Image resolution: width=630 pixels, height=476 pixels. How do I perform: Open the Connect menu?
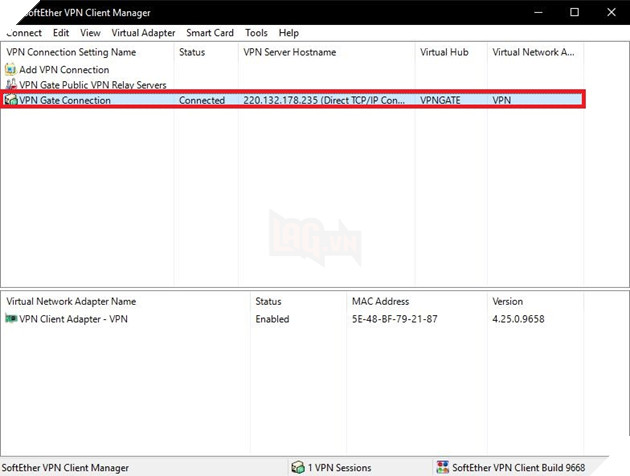(x=23, y=33)
